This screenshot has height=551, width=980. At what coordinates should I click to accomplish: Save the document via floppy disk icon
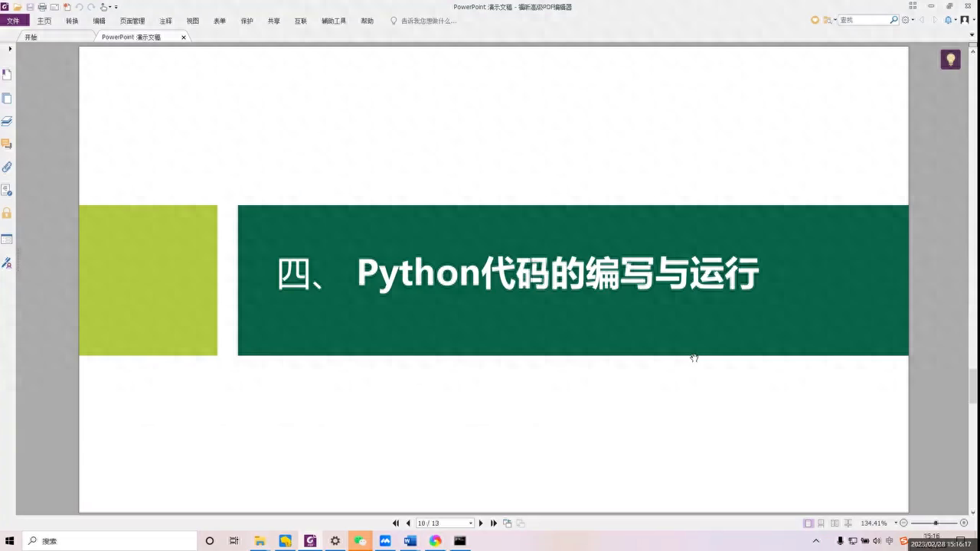[30, 7]
